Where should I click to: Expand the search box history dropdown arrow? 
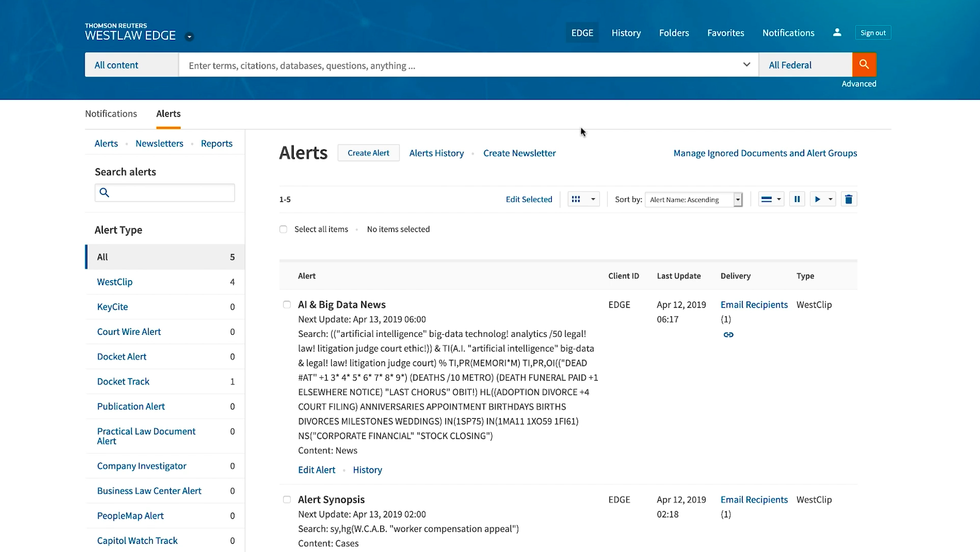click(x=746, y=65)
